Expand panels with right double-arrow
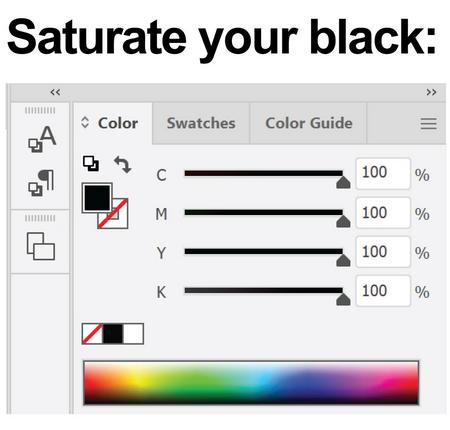 [x=431, y=92]
